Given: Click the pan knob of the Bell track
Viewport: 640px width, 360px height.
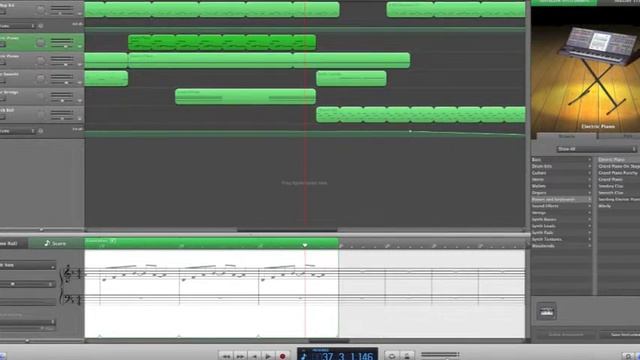Looking at the screenshot, I should point(40,114).
